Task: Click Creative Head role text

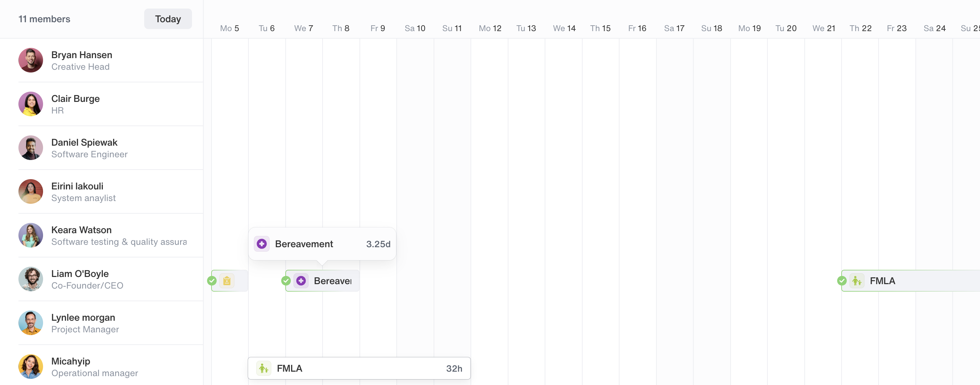Action: [x=80, y=67]
